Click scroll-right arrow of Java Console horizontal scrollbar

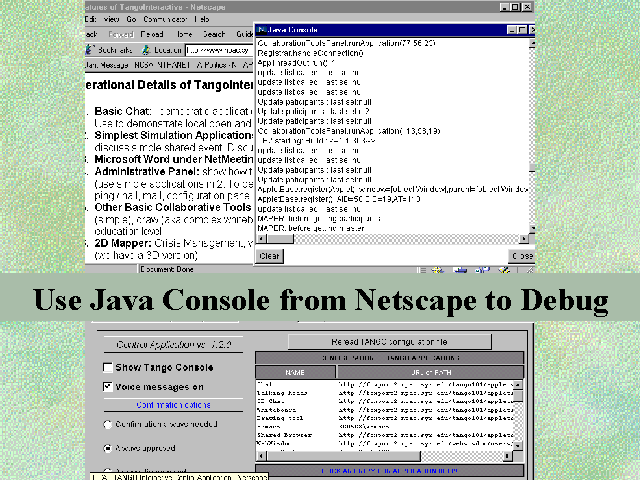[524, 239]
